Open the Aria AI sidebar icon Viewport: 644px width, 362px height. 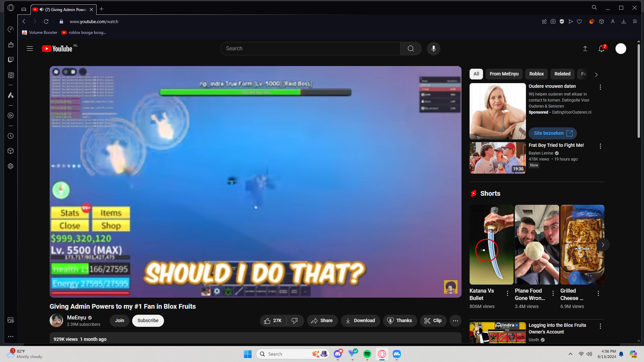tap(11, 96)
